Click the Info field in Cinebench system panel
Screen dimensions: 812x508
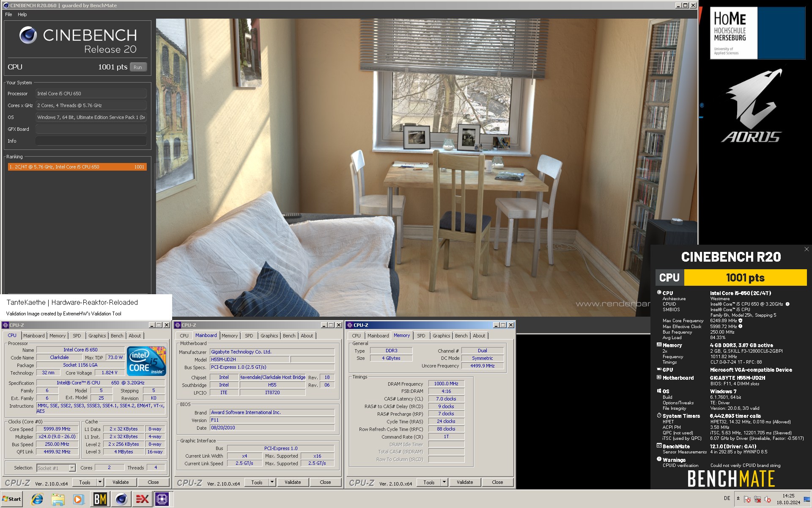91,141
